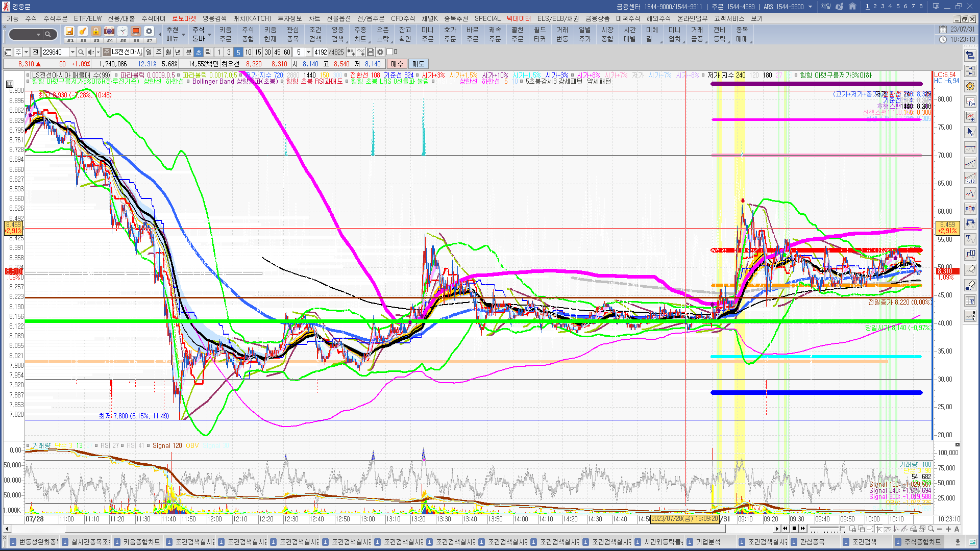
Task: Open the 차트 menu in the menu bar
Action: (314, 18)
